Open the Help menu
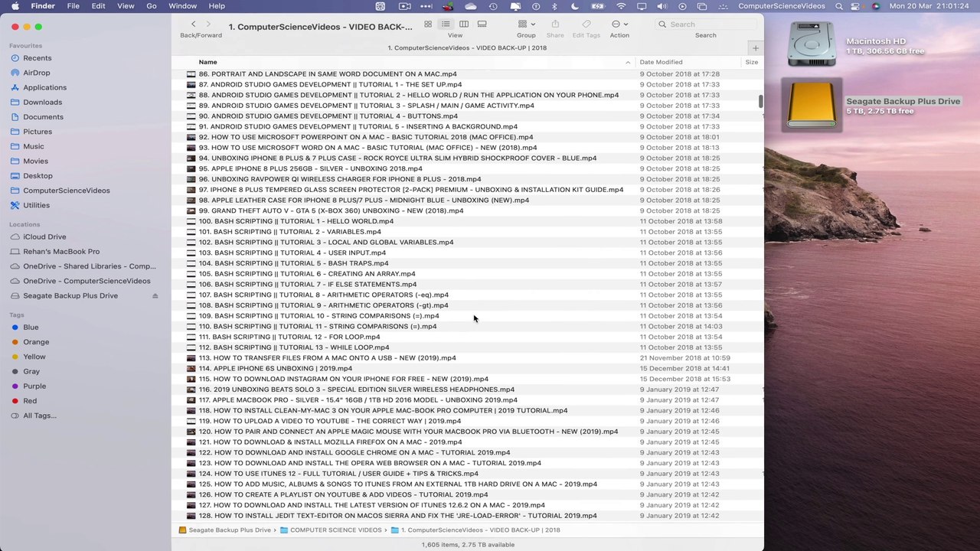This screenshot has width=980, height=551. point(217,6)
